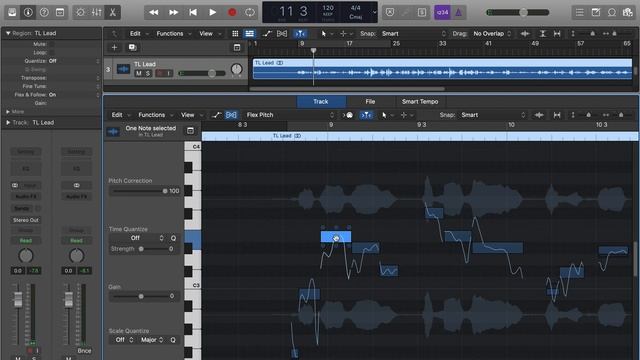
Task: Click the Time Quantize Q button
Action: (x=173, y=238)
